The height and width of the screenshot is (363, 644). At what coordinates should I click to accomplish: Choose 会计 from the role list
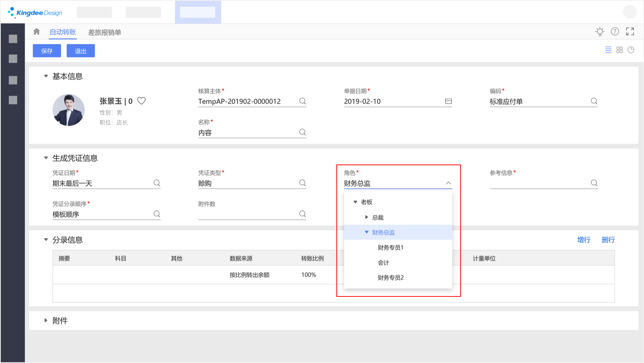[x=384, y=263]
